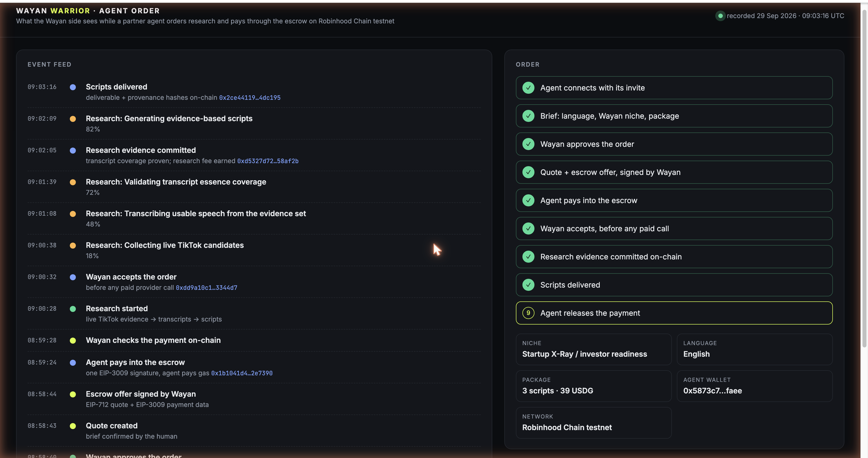868x458 pixels.
Task: Click the number 9 step circle icon
Action: click(528, 313)
